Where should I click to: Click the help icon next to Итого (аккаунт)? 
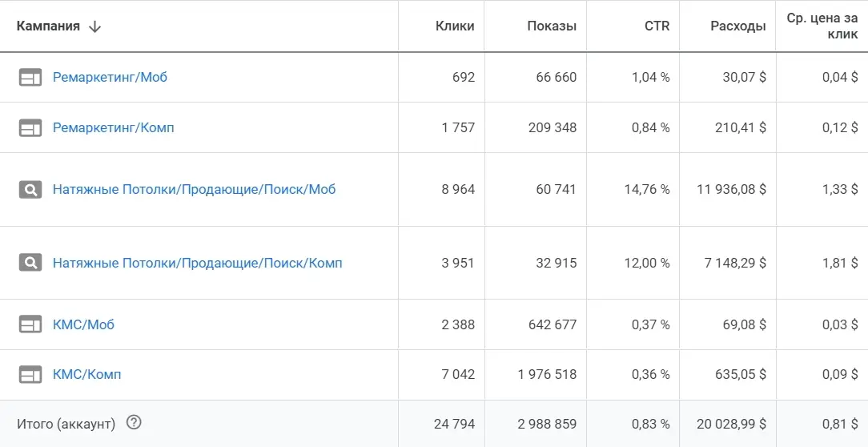[134, 422]
